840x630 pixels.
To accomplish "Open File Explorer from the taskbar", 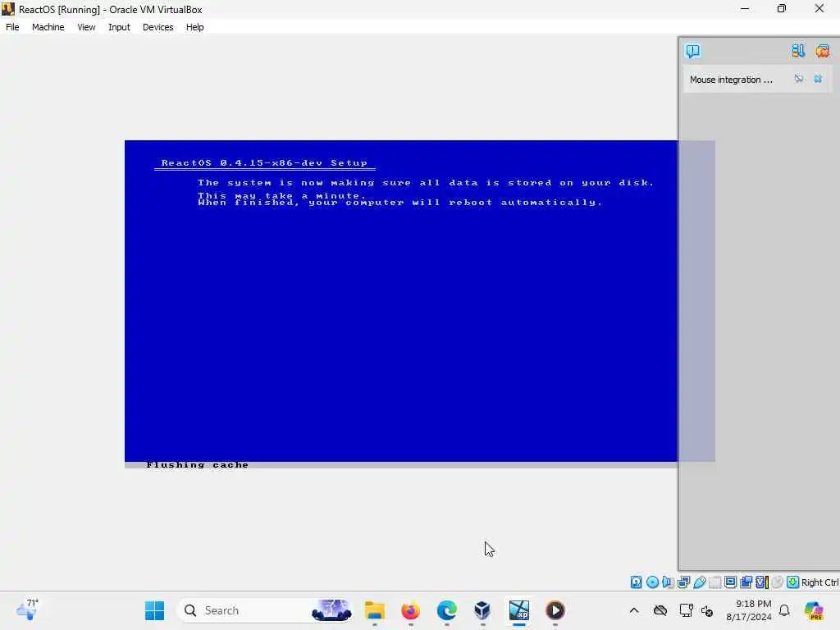I will [374, 610].
